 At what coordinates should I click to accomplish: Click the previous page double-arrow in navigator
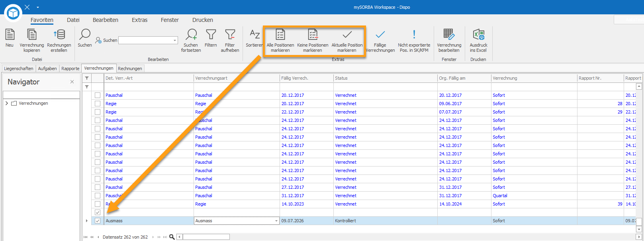point(92,237)
